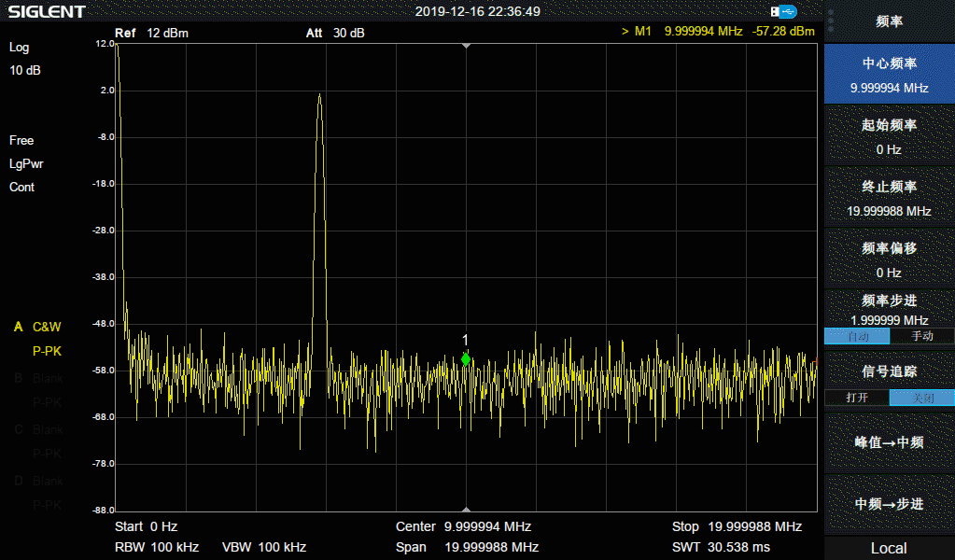Turn off signal tracking with 关闭
Viewport: 955px width, 560px height.
(921, 398)
